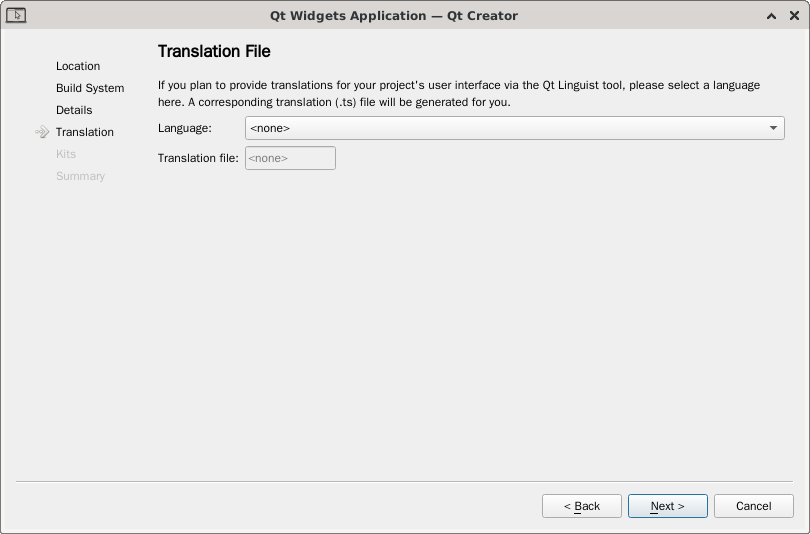Cancel the project wizard
Image resolution: width=810 pixels, height=534 pixels.
(754, 506)
